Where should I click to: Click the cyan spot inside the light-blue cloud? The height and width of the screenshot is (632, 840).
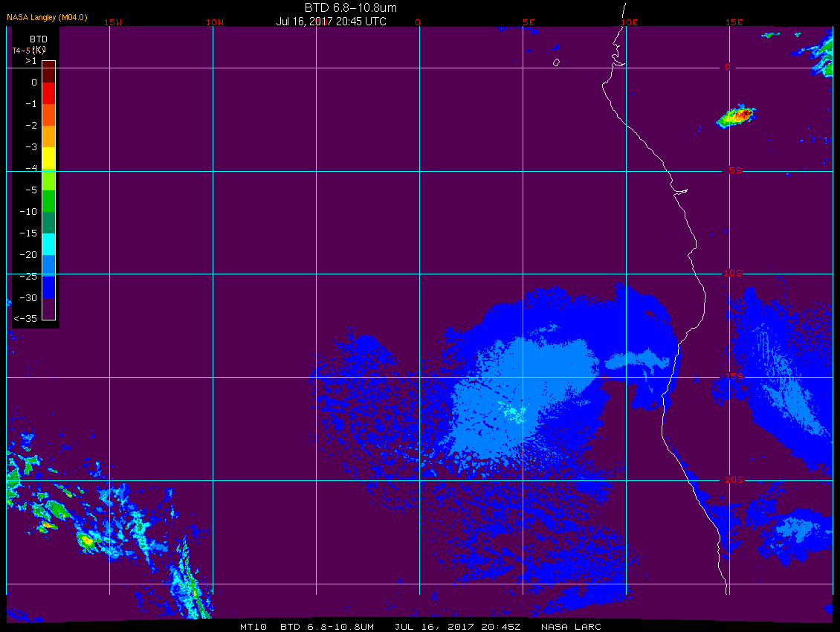[513, 412]
